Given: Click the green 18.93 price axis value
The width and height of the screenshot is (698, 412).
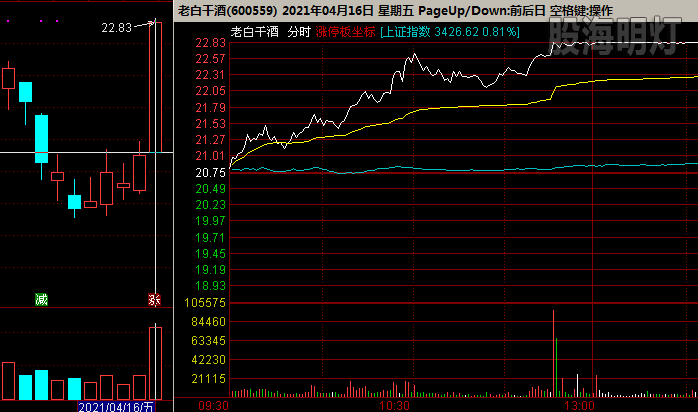Looking at the screenshot, I should click(x=211, y=286).
